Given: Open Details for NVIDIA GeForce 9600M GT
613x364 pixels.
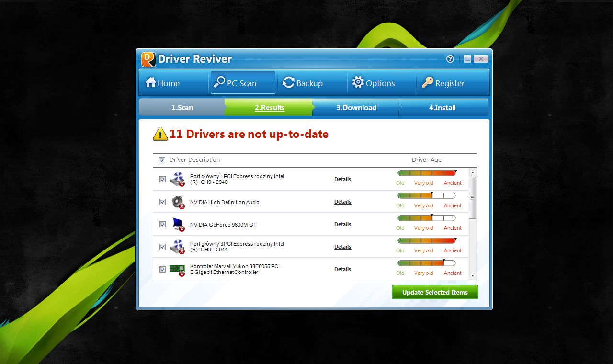Looking at the screenshot, I should 342,224.
